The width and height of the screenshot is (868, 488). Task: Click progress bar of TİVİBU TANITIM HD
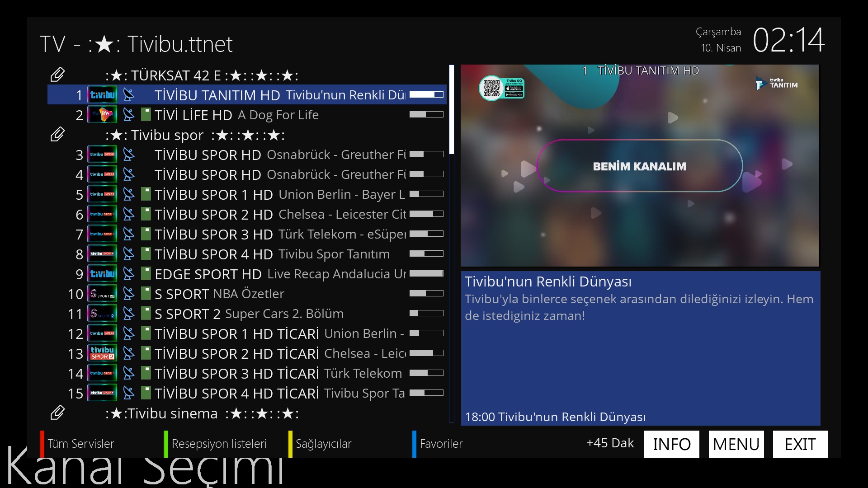coord(426,94)
